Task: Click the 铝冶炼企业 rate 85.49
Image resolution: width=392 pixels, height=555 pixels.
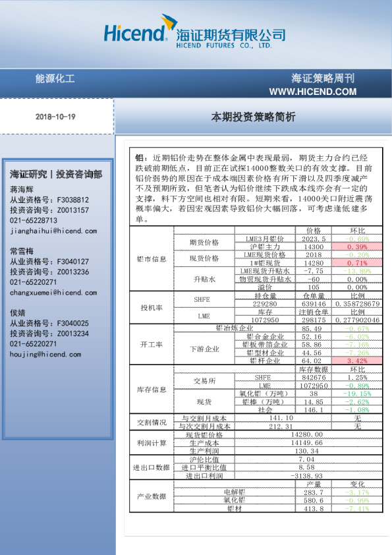Action: (x=314, y=328)
